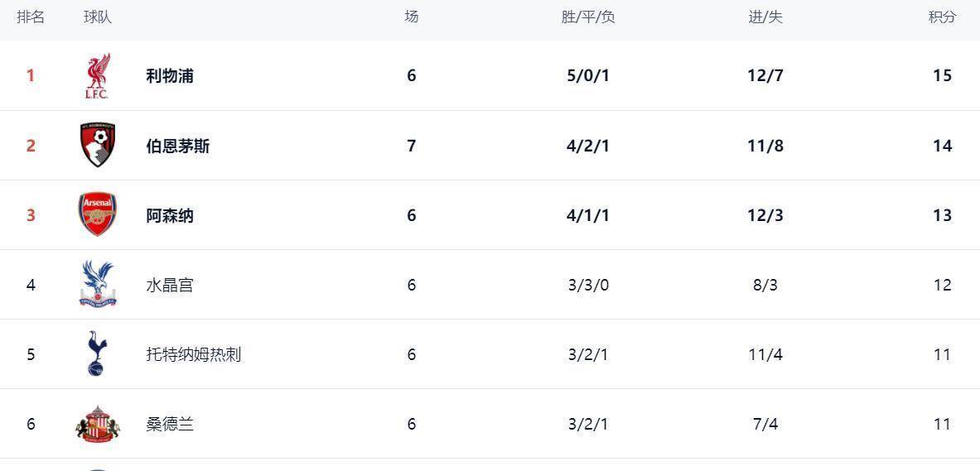Click the 进/失 column header
This screenshot has width=980, height=471.
(x=765, y=17)
